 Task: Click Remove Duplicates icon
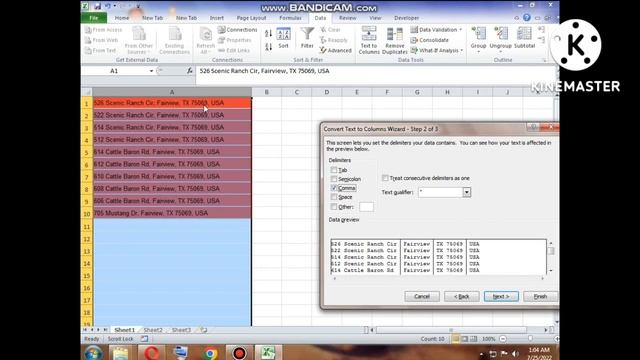click(394, 40)
